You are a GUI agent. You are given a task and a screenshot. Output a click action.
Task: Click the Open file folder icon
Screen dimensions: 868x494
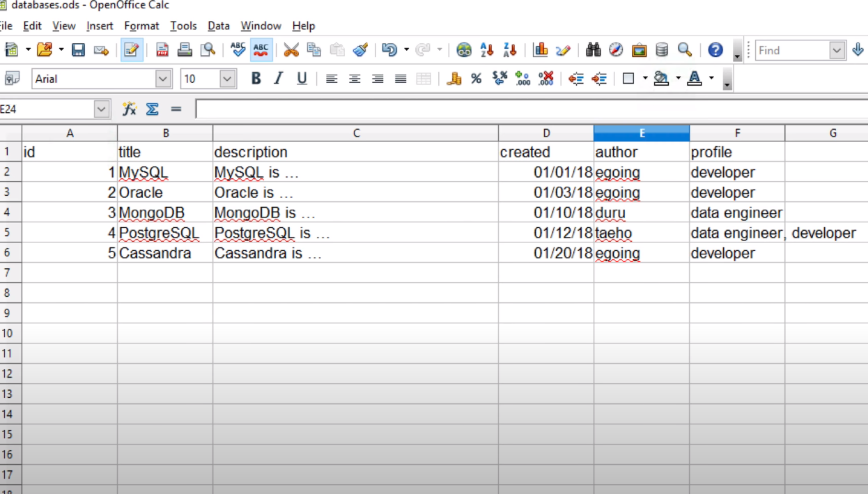[x=45, y=49]
